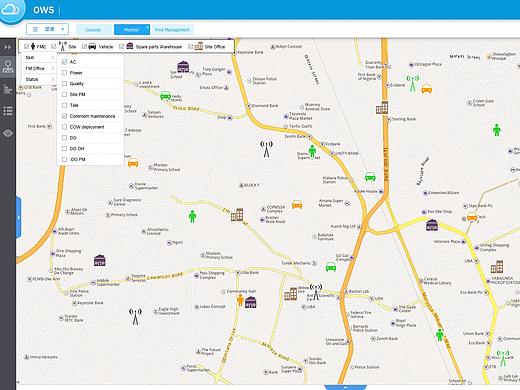Switch to the Fine Management tab
Screen dimensions: 520x390
pos(172,30)
